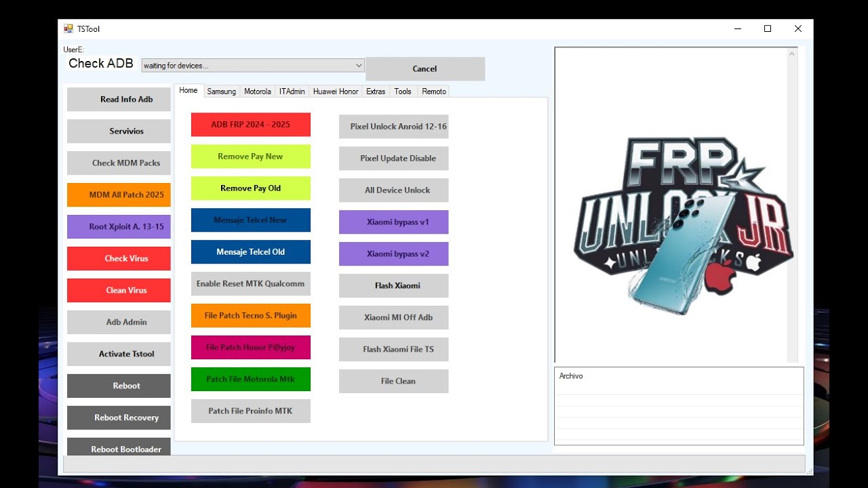Screen dimensions: 868x488
Task: Open the waiting for devices dropdown
Action: coord(252,66)
